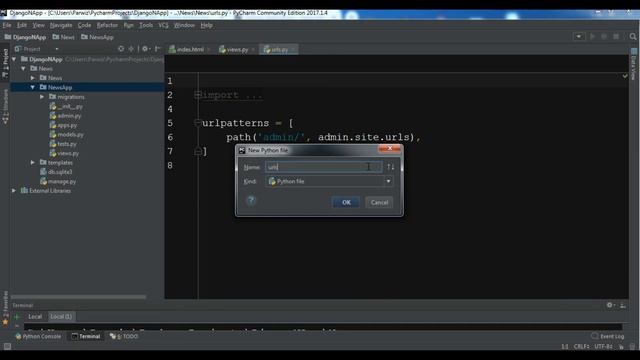Switch to the Local (1) terminal tab

[x=61, y=317]
